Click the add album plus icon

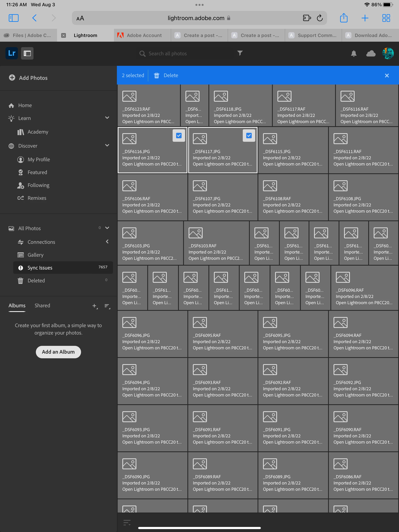coord(94,306)
